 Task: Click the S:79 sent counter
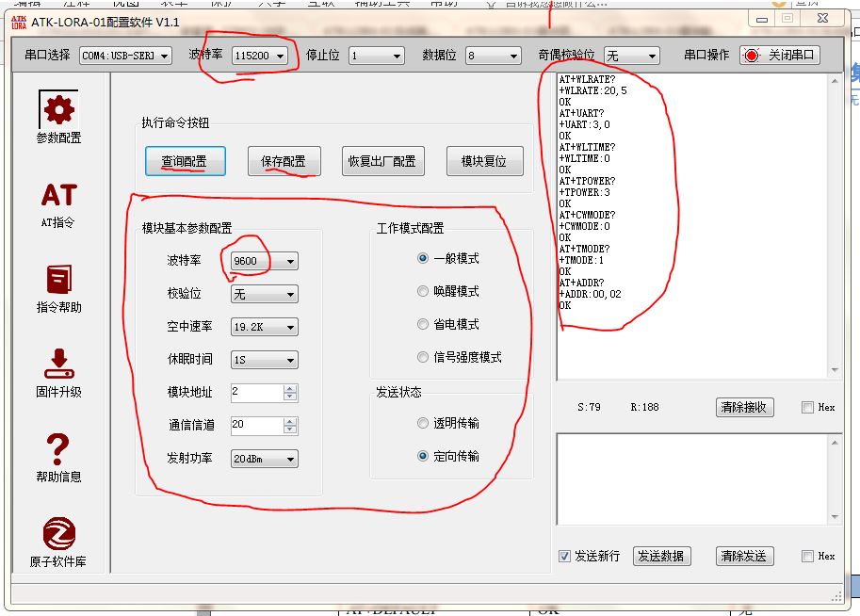pyautogui.click(x=589, y=407)
